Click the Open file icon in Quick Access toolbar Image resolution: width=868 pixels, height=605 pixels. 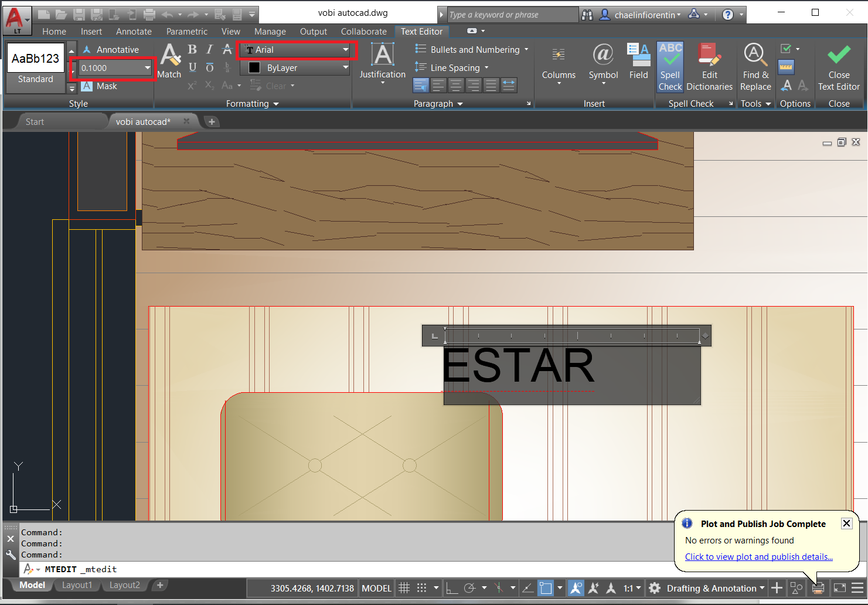(x=61, y=14)
